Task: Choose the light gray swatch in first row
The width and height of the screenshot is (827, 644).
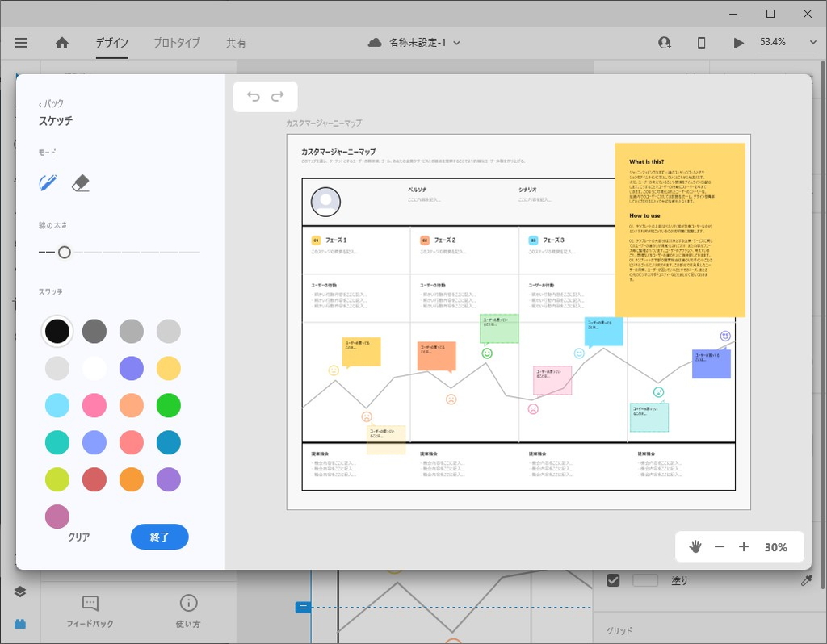Action: (169, 332)
